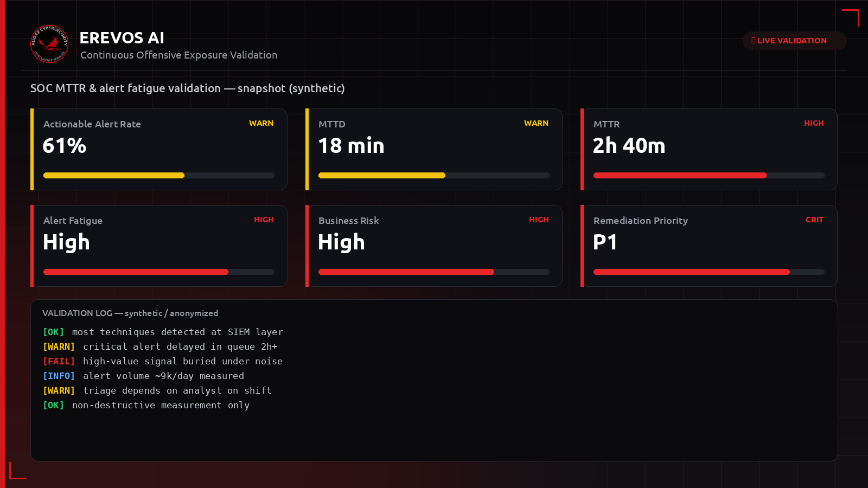868x488 pixels.
Task: Open the Actionable Alert Rate card label
Action: pos(92,124)
